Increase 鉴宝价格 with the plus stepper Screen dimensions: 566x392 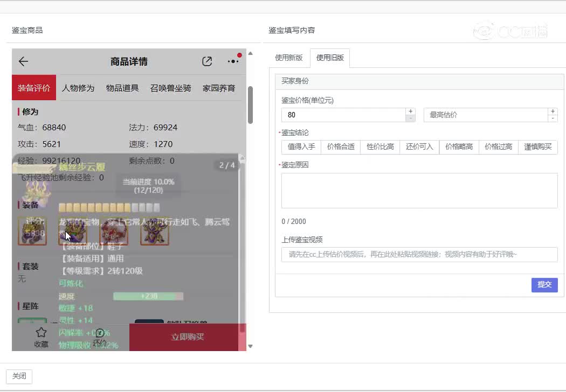410,111
